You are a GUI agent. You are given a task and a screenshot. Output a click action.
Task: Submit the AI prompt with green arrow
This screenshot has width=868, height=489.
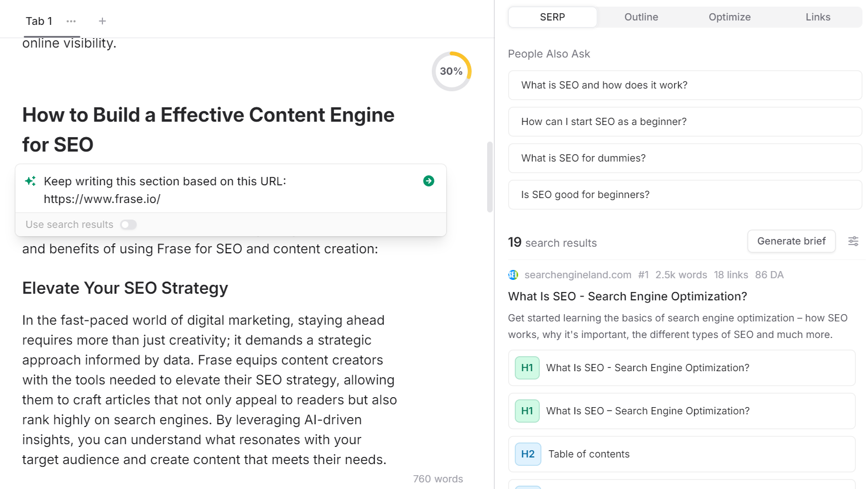point(428,181)
